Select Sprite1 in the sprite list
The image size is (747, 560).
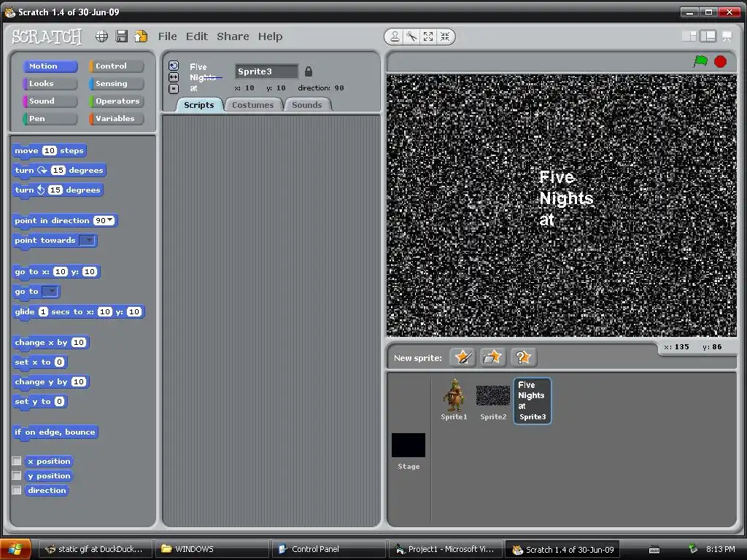[x=454, y=399]
